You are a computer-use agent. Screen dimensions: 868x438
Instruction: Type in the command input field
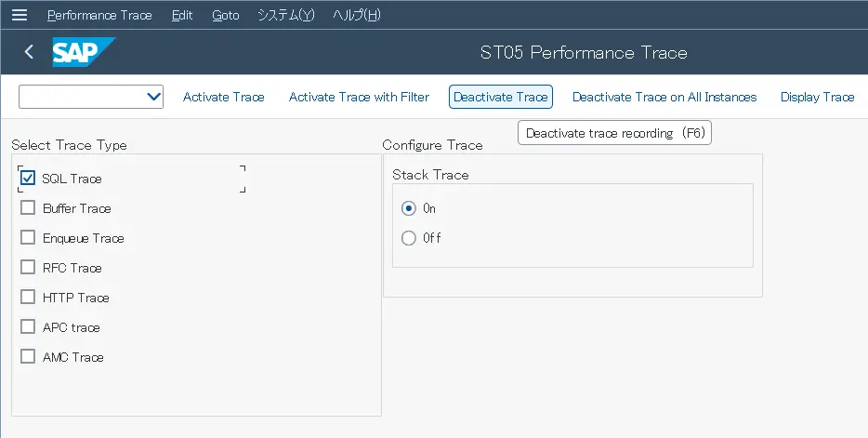click(x=82, y=97)
